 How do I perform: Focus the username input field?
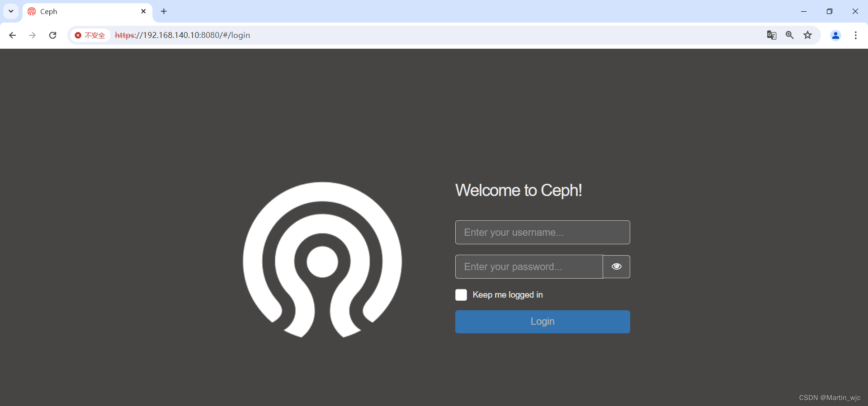(x=542, y=232)
